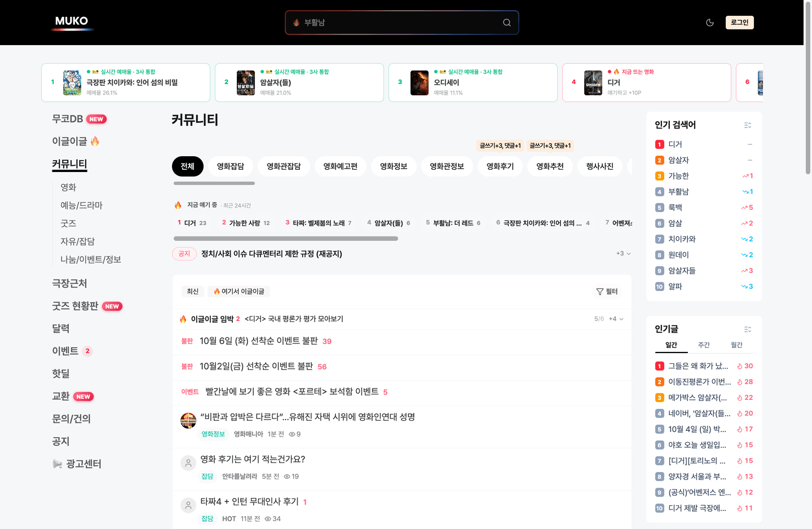
Task: Toggle the 최신 sort option
Action: point(193,292)
